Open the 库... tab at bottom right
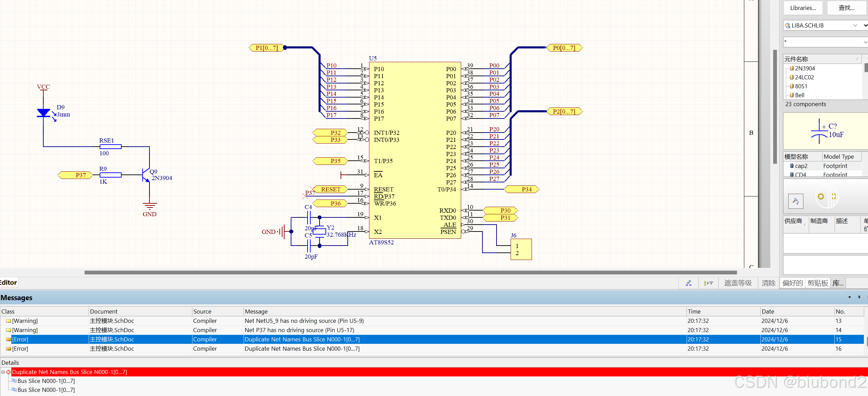Image resolution: width=868 pixels, height=396 pixels. pos(838,283)
